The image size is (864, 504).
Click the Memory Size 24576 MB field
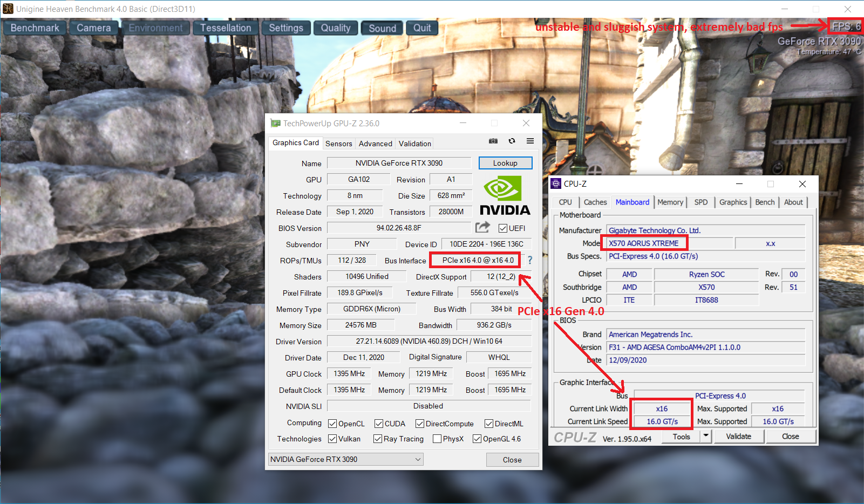pyautogui.click(x=361, y=325)
